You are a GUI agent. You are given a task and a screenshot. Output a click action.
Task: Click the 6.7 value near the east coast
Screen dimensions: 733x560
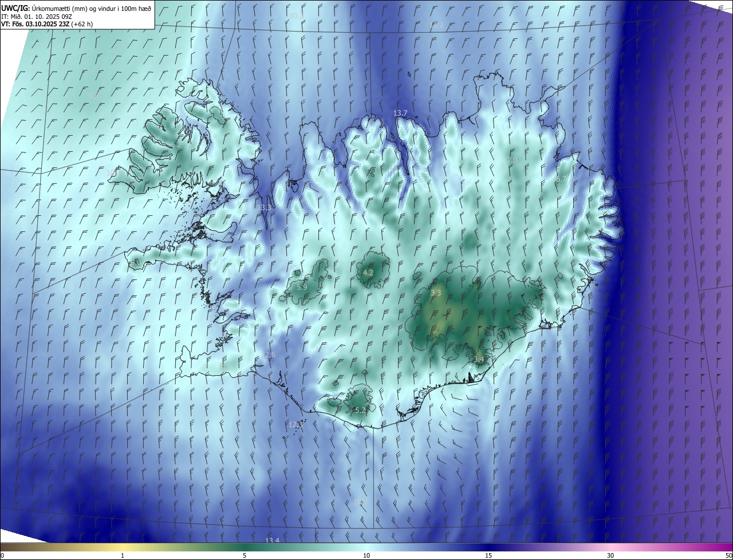[561, 179]
